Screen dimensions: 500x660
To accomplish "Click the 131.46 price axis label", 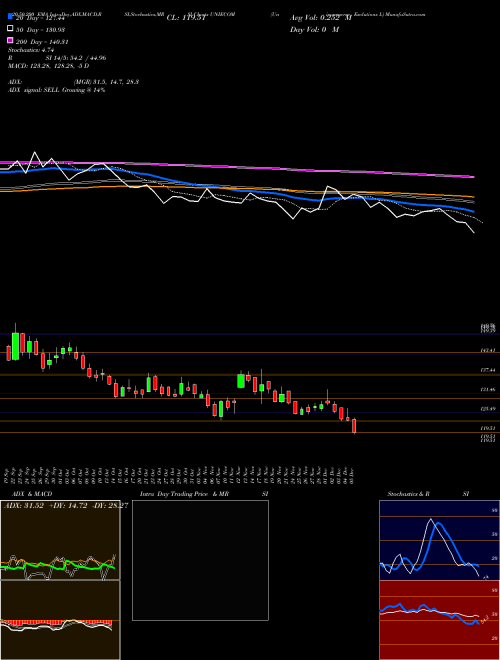I will tap(488, 390).
